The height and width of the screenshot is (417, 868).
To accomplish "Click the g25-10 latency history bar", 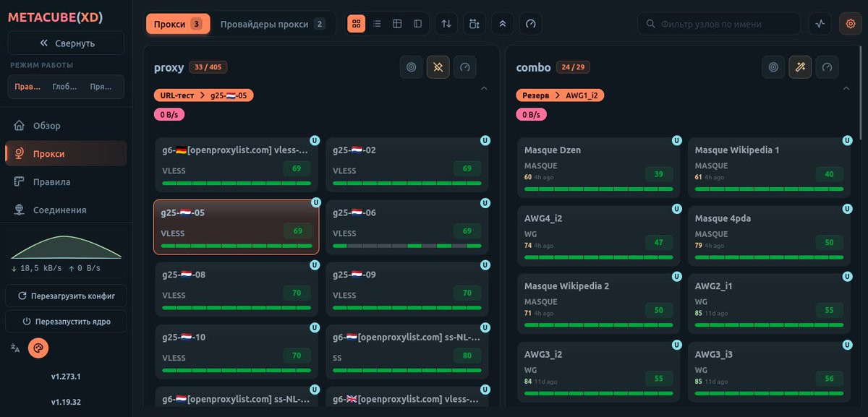I will [x=237, y=370].
